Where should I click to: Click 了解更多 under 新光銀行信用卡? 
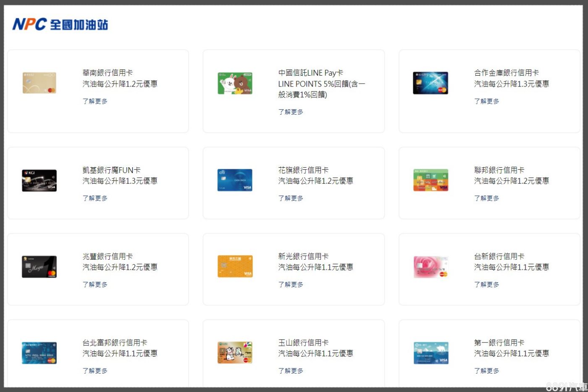pos(291,284)
